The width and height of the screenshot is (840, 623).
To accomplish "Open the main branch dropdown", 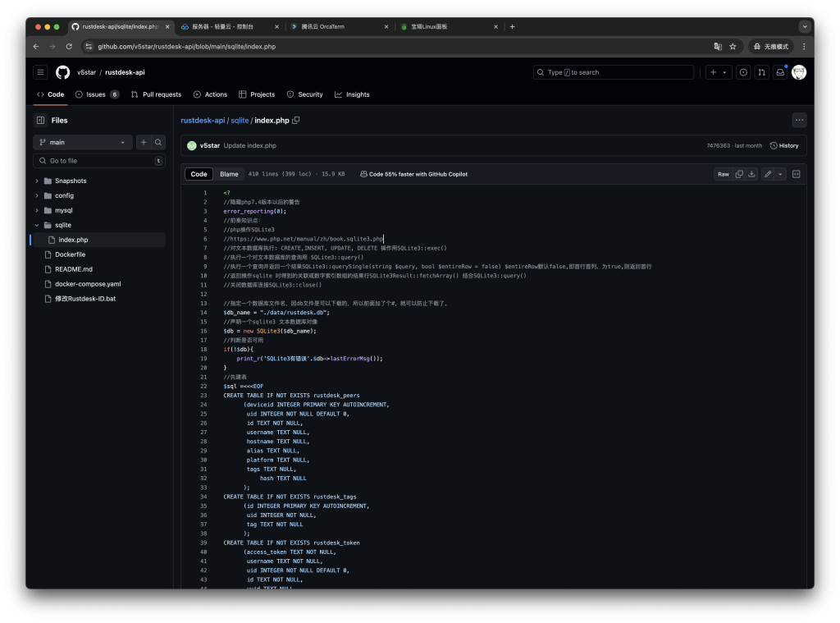I will point(82,142).
